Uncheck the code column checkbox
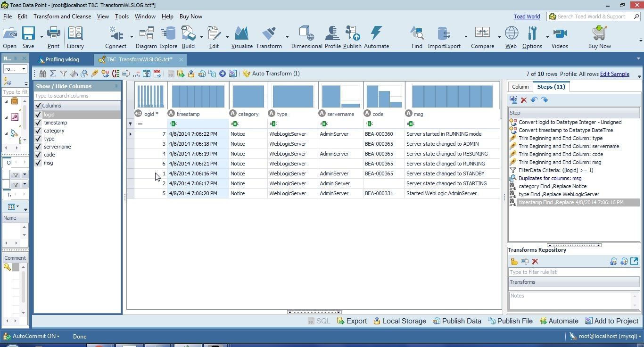 (x=38, y=155)
